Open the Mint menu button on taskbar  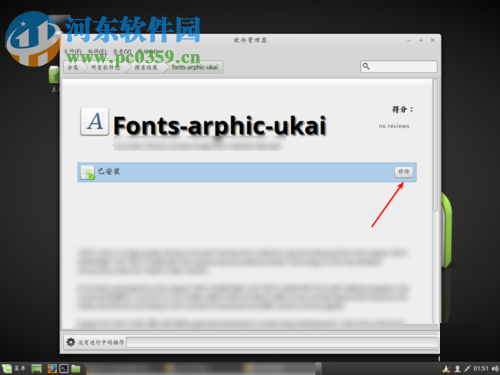tap(14, 368)
